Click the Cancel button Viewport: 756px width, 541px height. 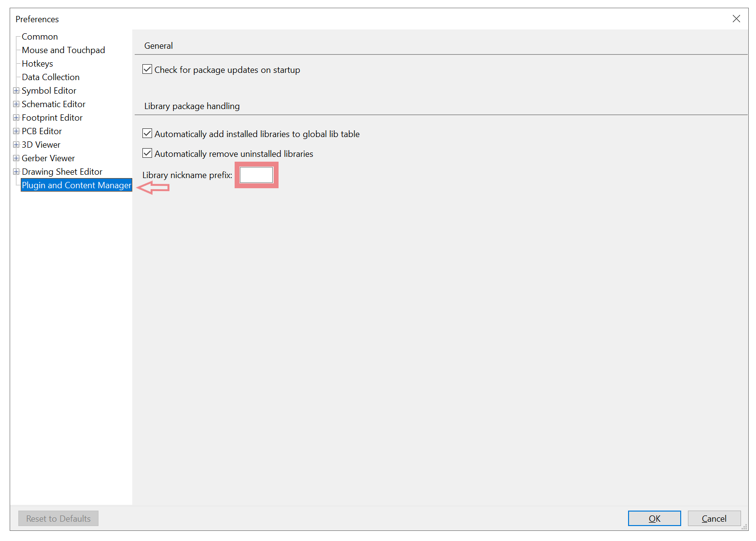(x=714, y=518)
